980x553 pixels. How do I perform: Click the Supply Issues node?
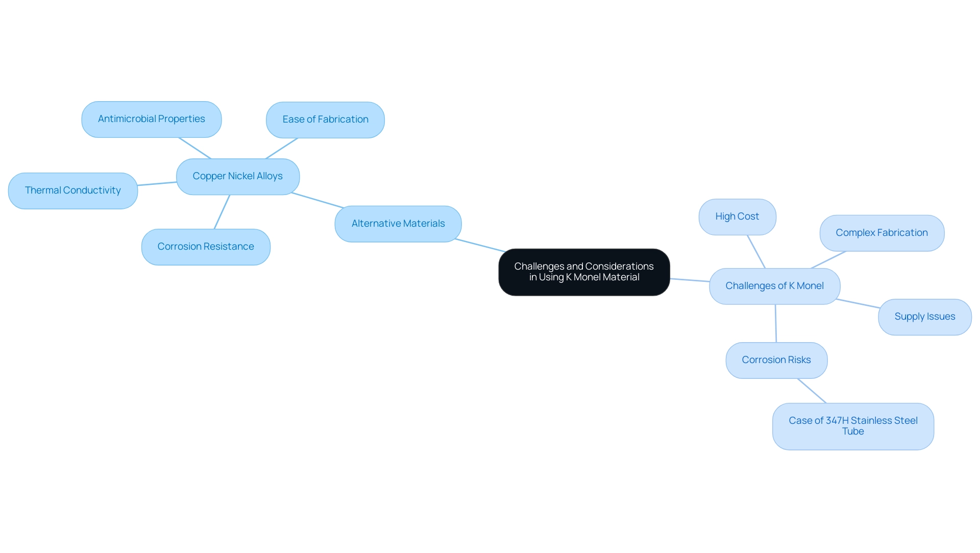pos(924,315)
